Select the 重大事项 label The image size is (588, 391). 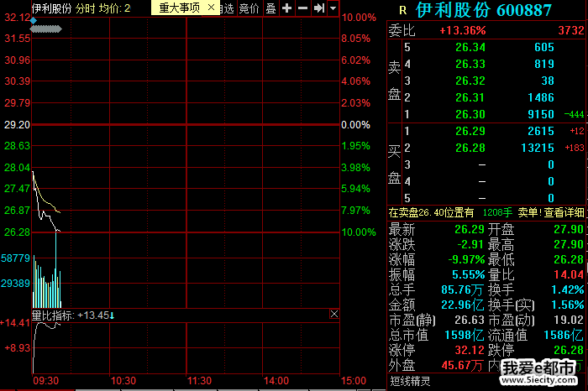(179, 8)
